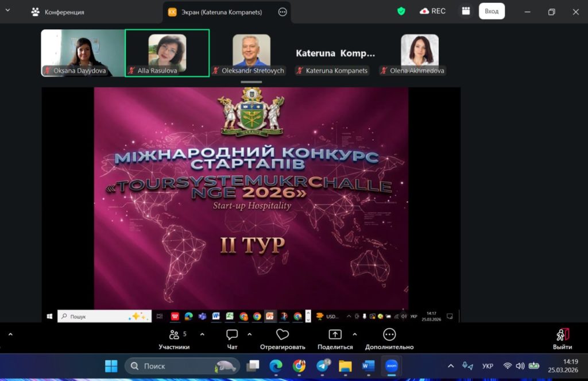Expand the arrow next to Участники

pos(202,334)
